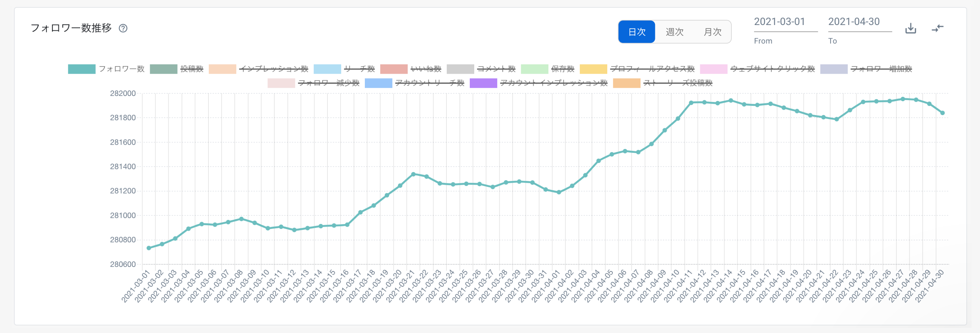The height and width of the screenshot is (333, 980).
Task: Click the アカウントインプレッション数 purple swatch
Action: coord(483,83)
